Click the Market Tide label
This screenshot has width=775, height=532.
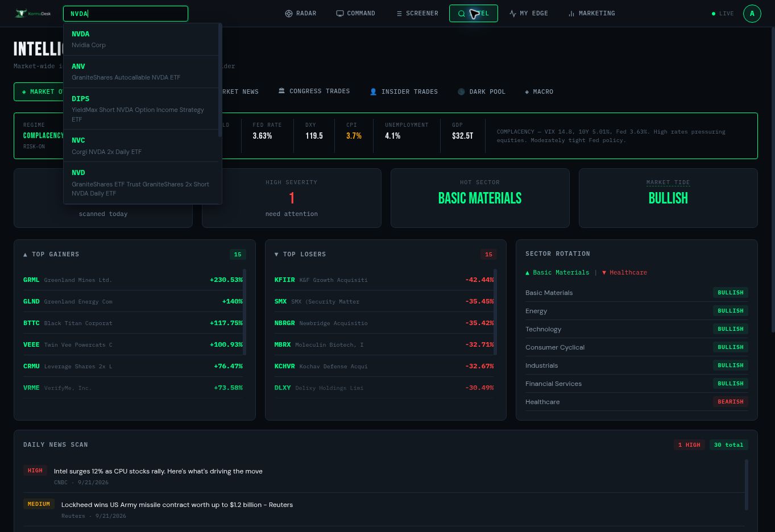coord(668,182)
